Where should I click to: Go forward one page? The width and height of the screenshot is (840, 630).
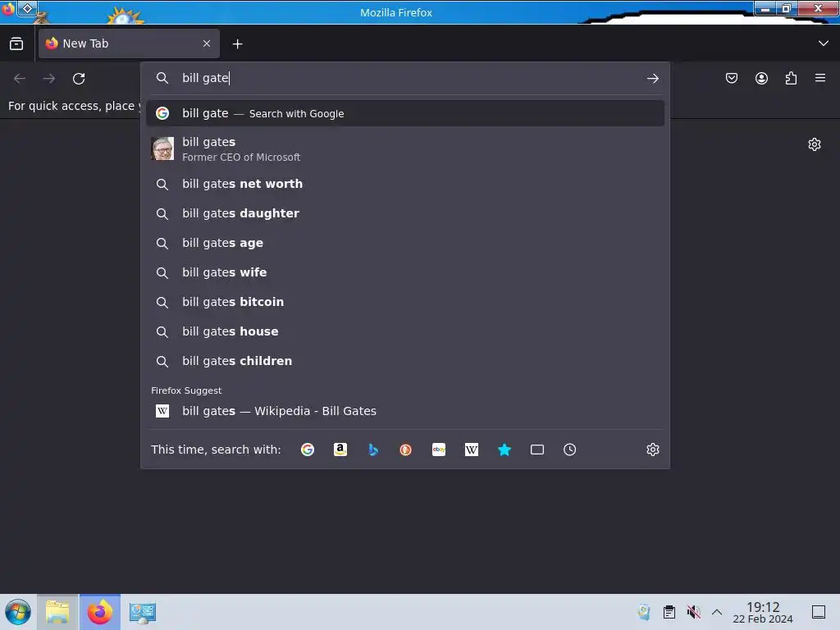point(49,79)
